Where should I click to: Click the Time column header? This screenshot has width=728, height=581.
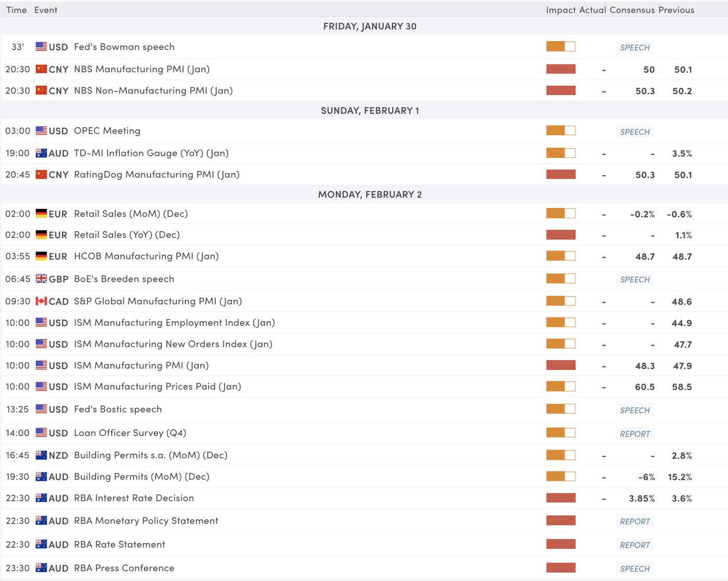[x=17, y=10]
